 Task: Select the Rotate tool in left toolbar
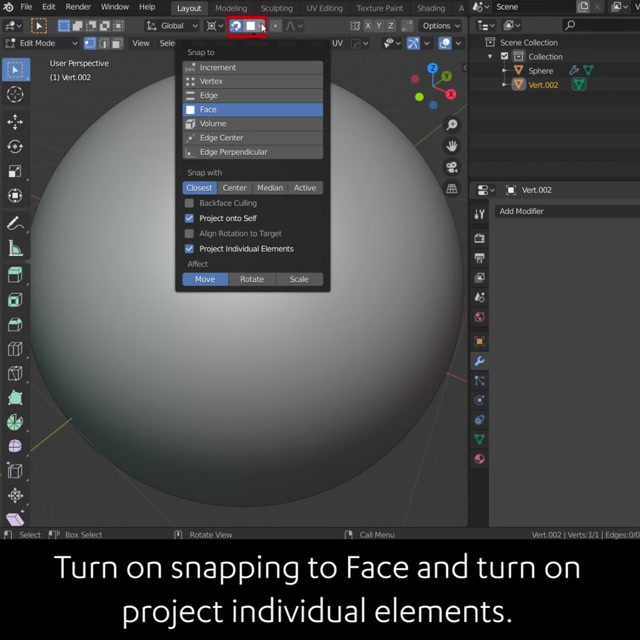point(15,146)
